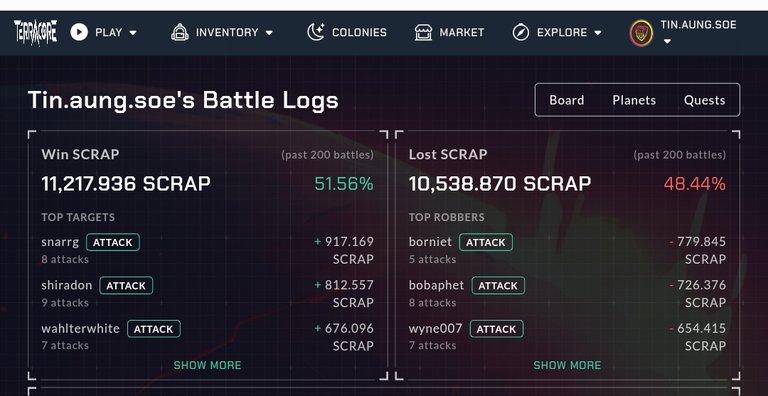Click the Terracore logo

35,32
